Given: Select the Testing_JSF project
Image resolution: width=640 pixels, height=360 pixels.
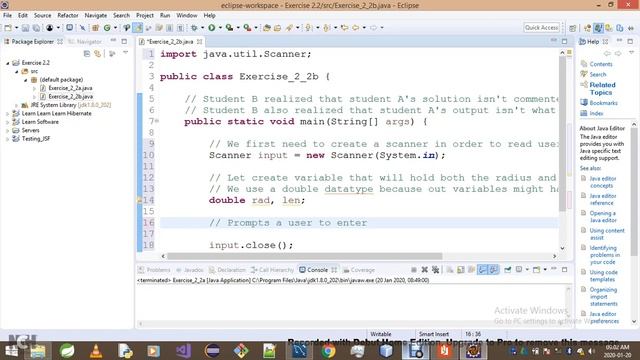Looking at the screenshot, I should [36, 139].
